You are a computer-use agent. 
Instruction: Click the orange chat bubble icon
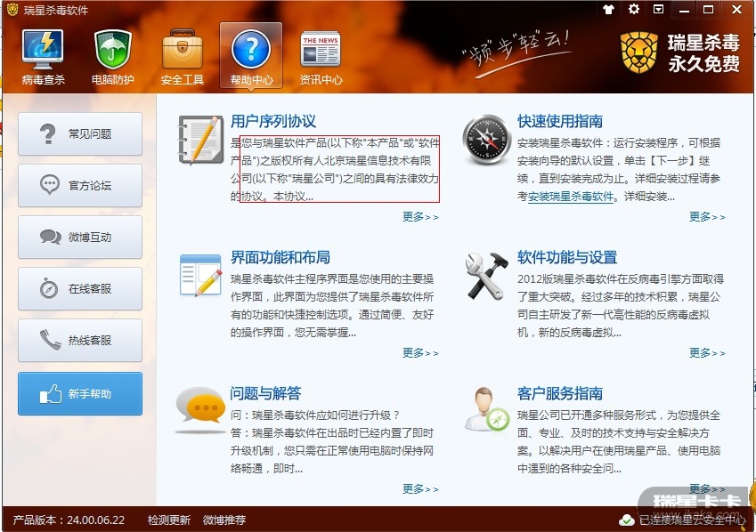click(x=200, y=408)
